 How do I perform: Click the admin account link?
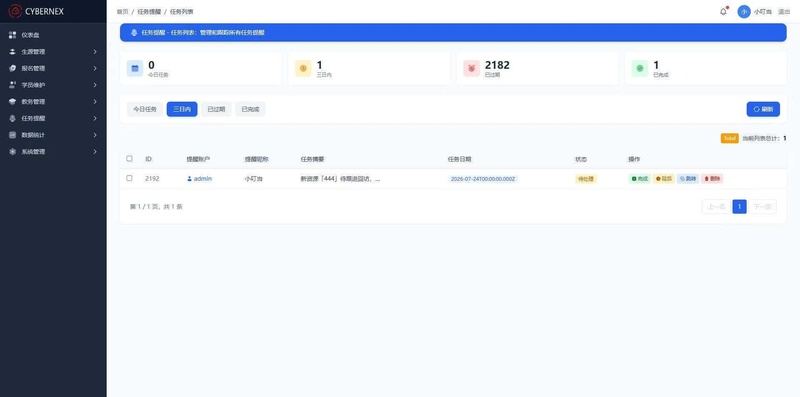pyautogui.click(x=203, y=179)
